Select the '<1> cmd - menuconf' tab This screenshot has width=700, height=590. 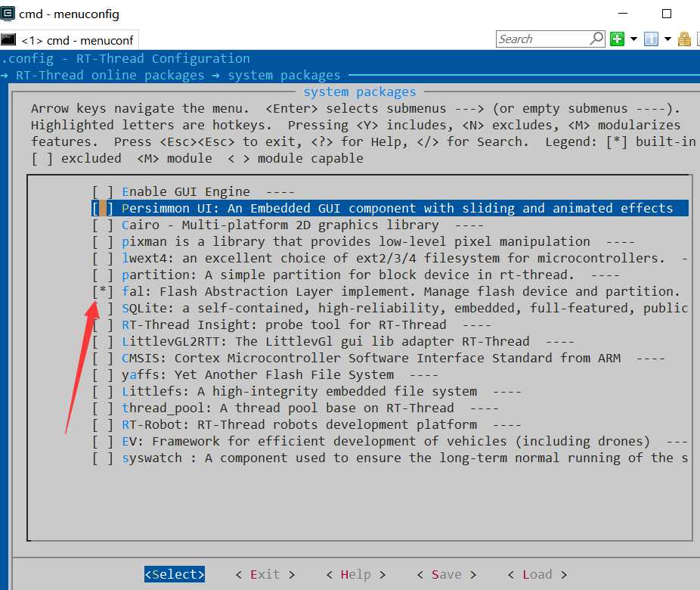pos(70,40)
